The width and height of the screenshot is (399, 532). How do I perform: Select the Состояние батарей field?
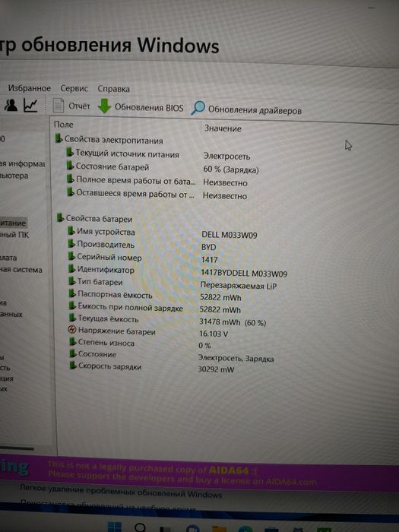click(x=112, y=167)
